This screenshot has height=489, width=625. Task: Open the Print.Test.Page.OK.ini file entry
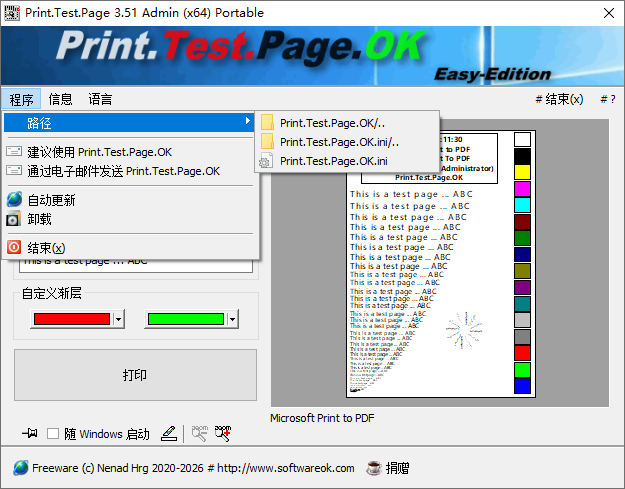click(347, 161)
